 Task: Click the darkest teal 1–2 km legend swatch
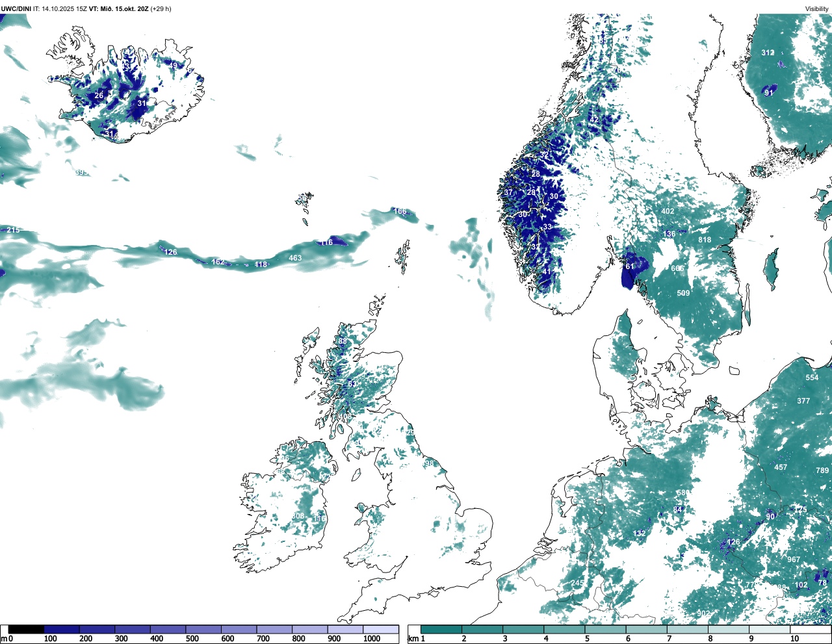point(441,629)
